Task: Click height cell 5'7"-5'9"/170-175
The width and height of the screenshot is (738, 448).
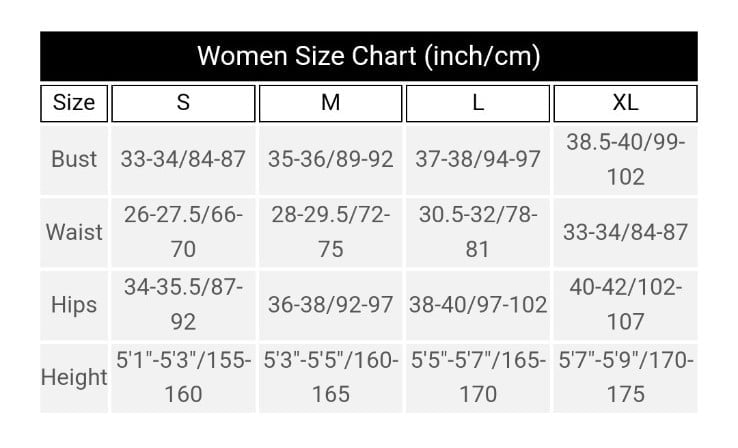Action: click(x=626, y=378)
